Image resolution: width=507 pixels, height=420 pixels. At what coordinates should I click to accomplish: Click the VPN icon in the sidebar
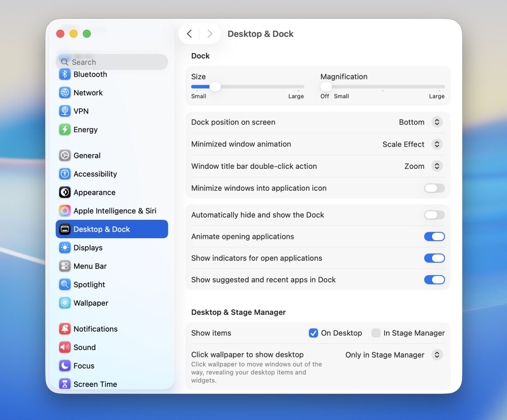point(65,111)
